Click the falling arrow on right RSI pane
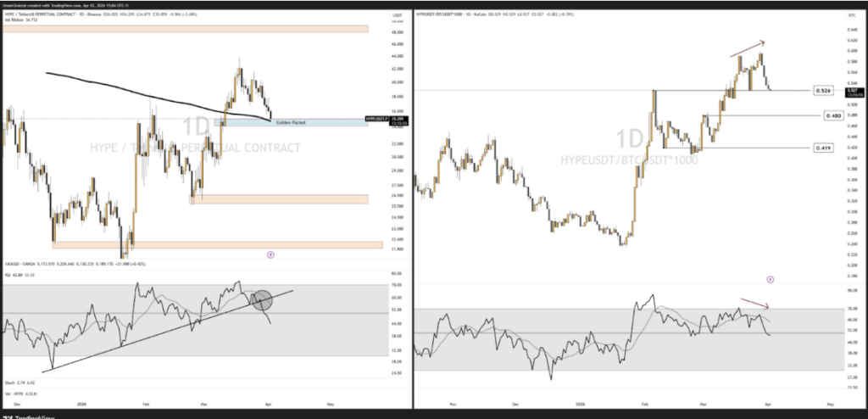The width and height of the screenshot is (868, 419). 754,302
